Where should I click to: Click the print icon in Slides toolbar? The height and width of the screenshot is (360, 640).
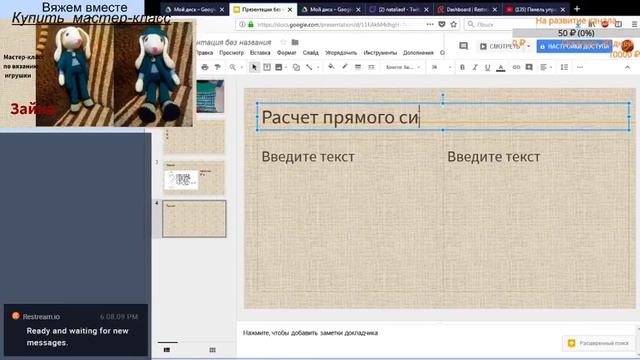point(204,67)
